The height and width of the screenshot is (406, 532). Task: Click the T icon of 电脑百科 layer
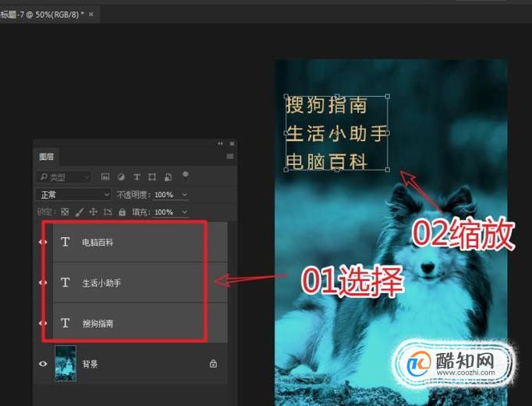point(66,242)
